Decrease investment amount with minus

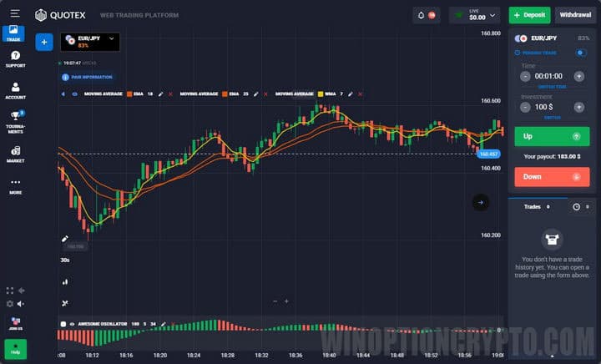coord(525,108)
